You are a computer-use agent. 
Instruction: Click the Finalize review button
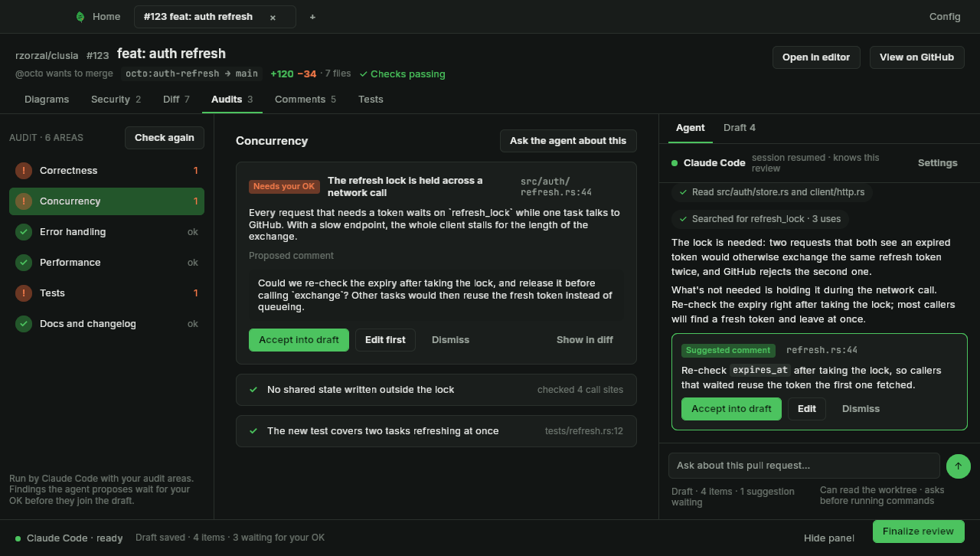(918, 531)
